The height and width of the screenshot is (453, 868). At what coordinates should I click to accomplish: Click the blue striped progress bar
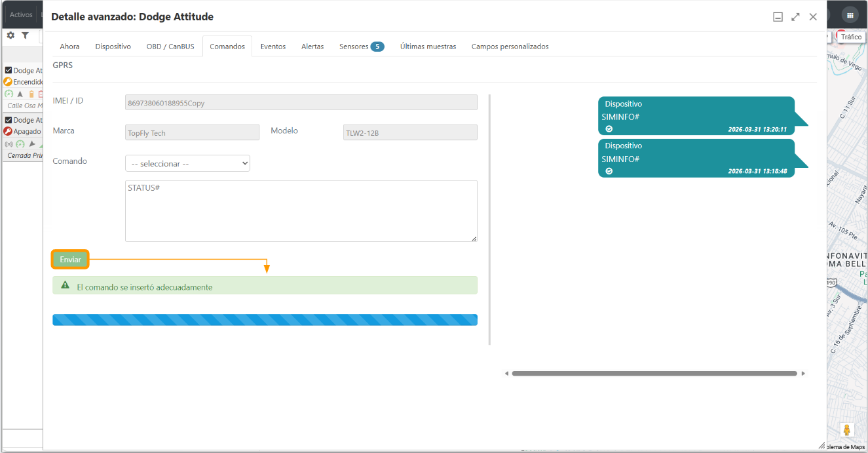265,320
